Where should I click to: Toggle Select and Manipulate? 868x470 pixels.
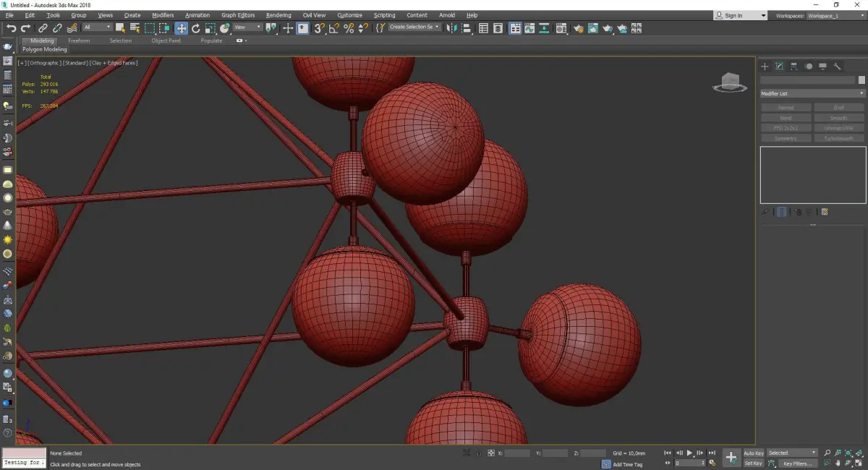click(x=288, y=28)
